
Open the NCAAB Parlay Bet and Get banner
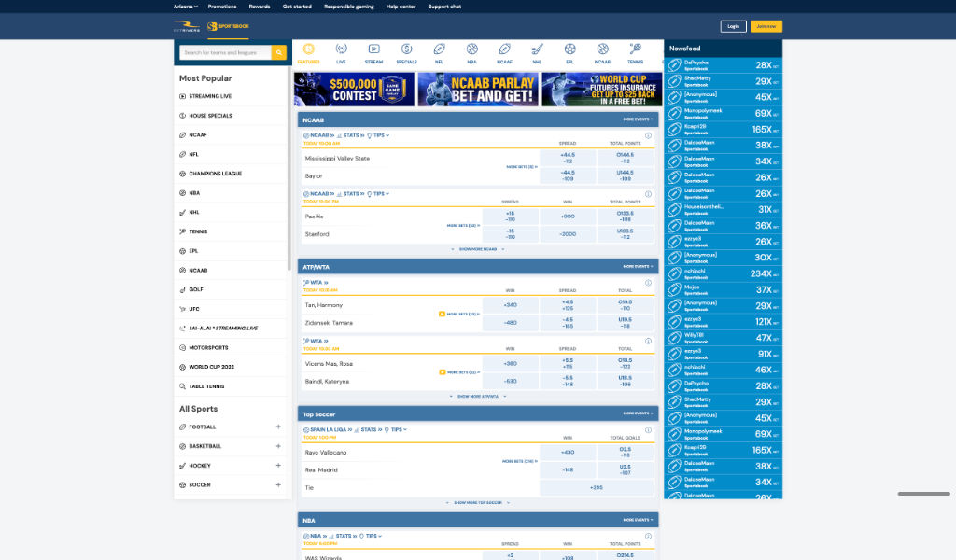point(478,89)
